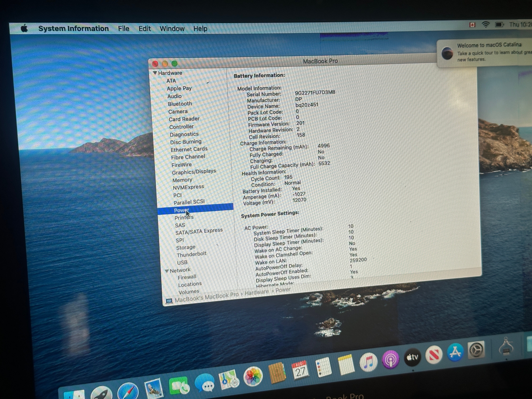The width and height of the screenshot is (532, 399).
Task: Select Apple Pay in the sidebar
Action: point(179,88)
